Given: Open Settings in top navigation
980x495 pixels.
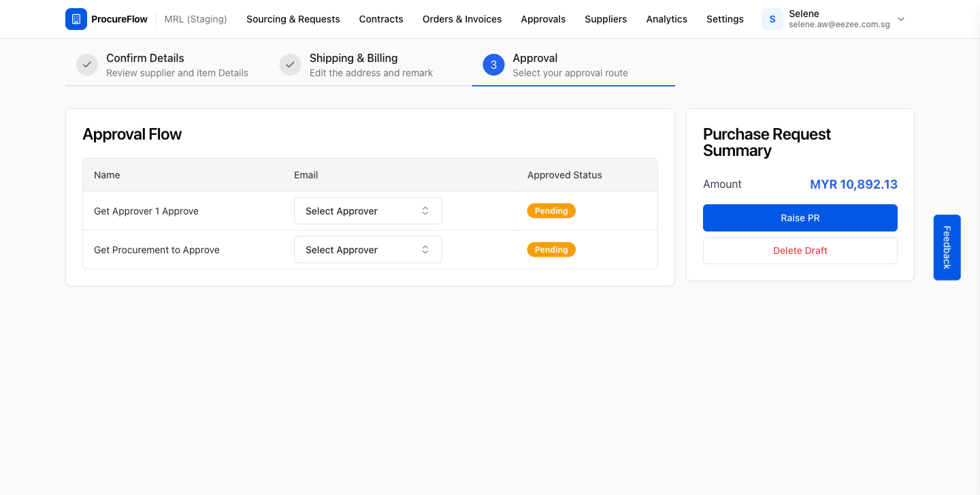Looking at the screenshot, I should click(725, 19).
